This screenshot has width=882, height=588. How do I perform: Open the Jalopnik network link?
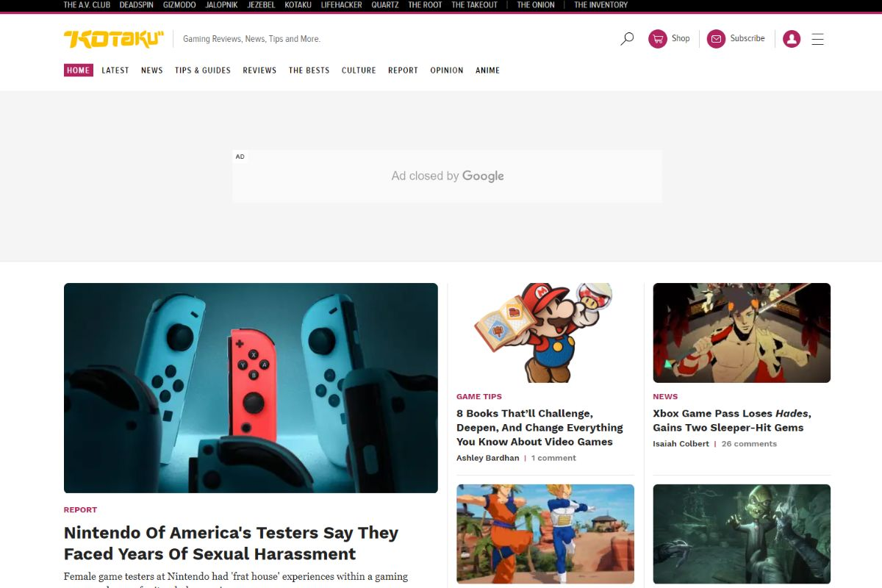(x=222, y=5)
